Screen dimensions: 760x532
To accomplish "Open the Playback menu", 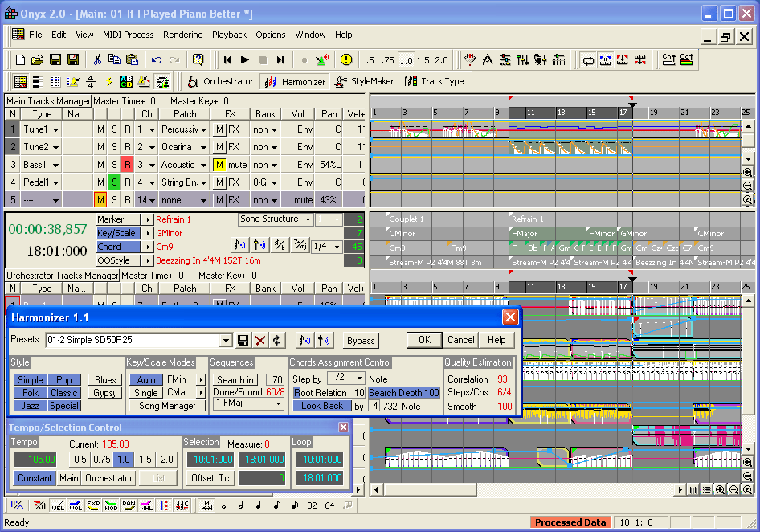I will [229, 35].
